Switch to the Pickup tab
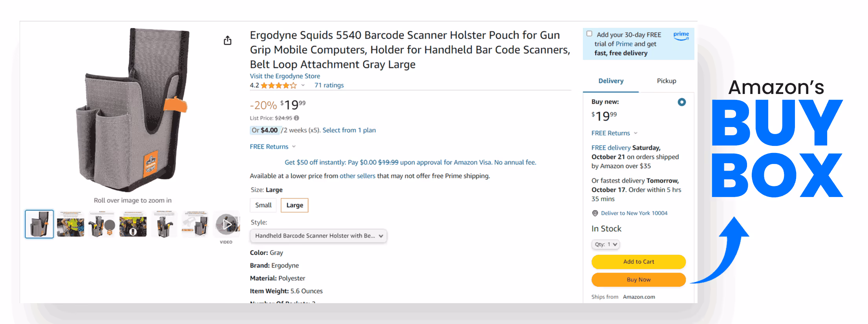The height and width of the screenshot is (324, 868). tap(667, 81)
